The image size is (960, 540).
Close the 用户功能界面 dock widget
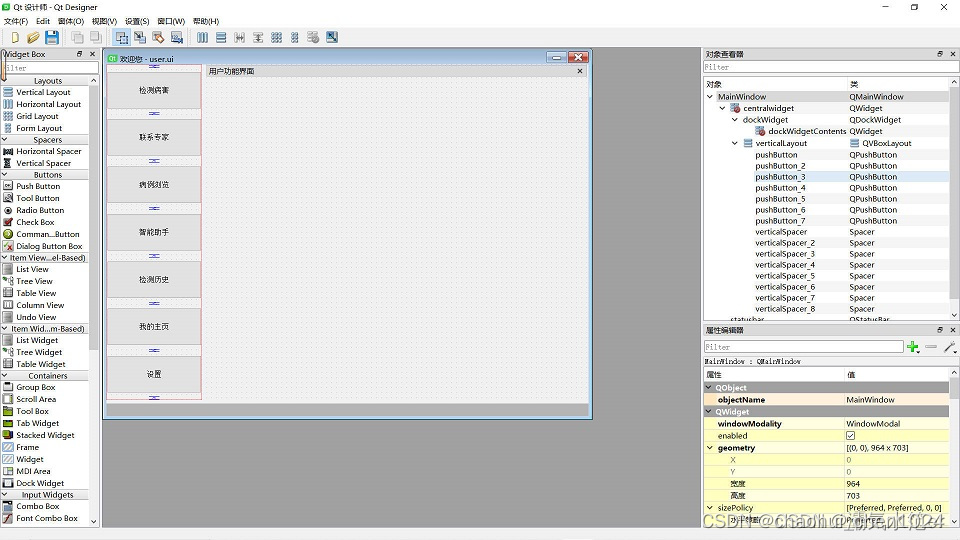point(580,71)
